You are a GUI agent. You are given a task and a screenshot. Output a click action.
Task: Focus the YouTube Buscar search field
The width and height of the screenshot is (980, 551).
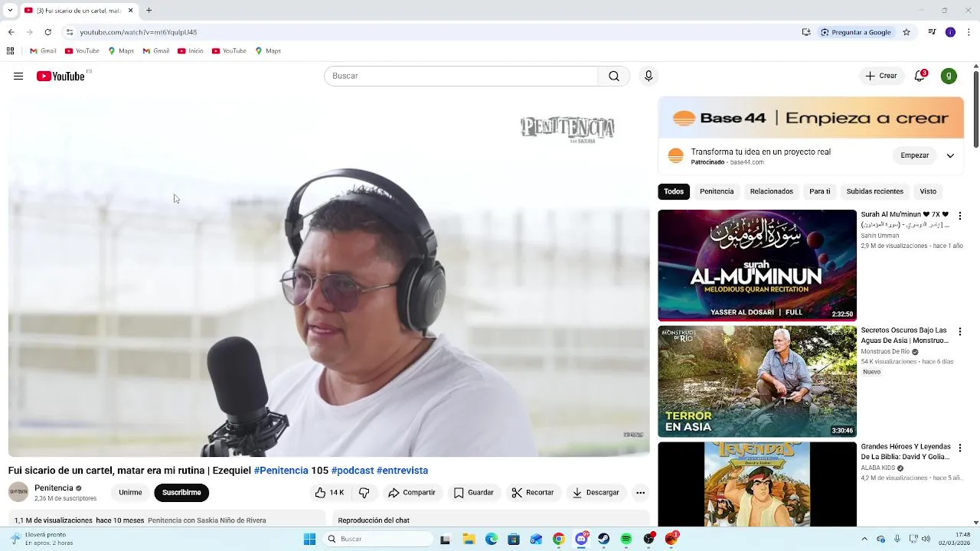click(x=461, y=76)
